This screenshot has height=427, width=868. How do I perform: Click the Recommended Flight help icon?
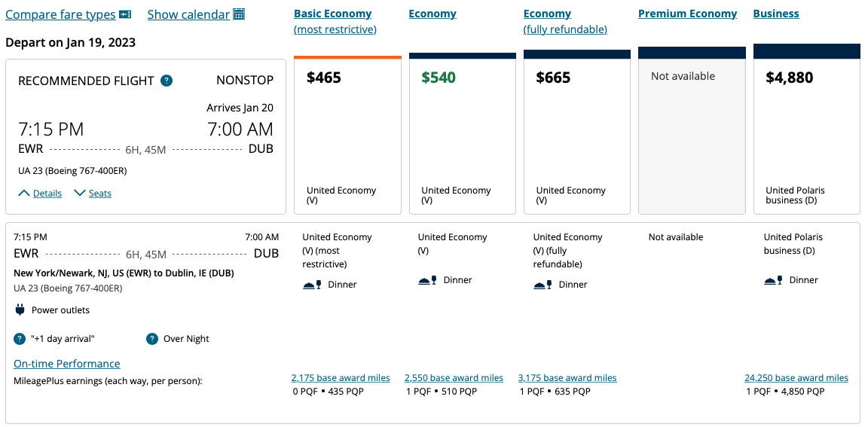pos(167,81)
